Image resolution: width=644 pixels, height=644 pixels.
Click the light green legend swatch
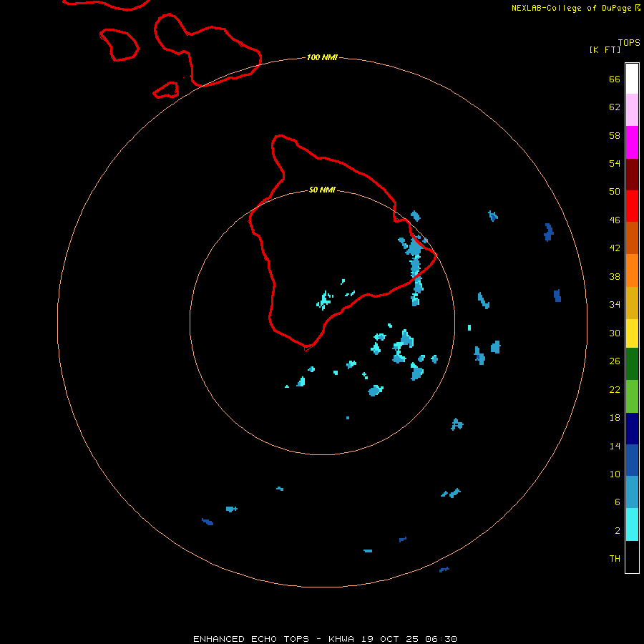pos(632,396)
